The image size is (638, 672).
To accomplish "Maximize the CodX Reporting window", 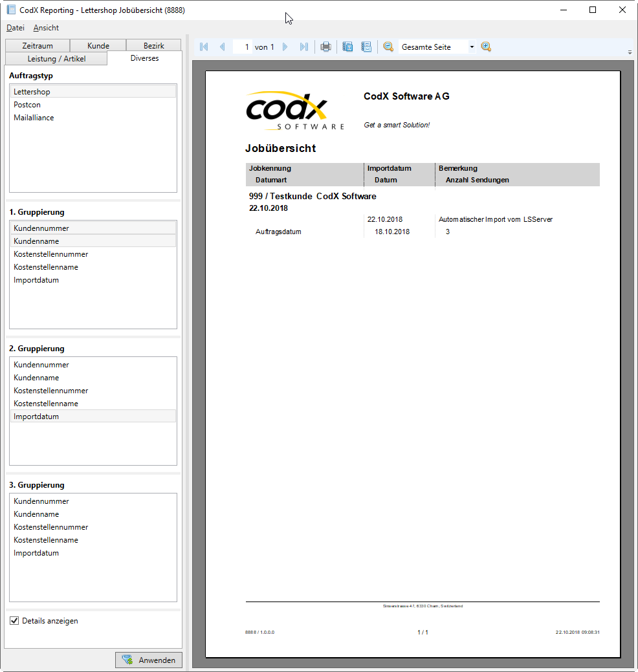I will click(x=593, y=10).
